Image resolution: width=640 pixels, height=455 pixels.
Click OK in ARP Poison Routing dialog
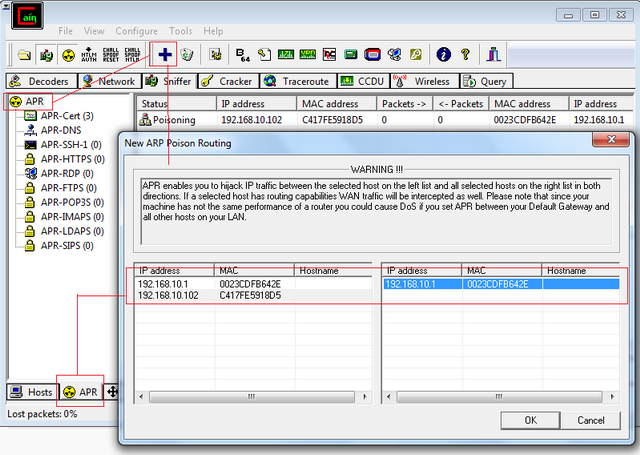tap(530, 420)
